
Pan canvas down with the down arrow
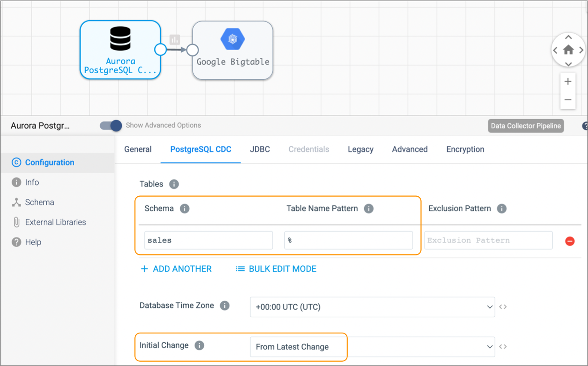(x=568, y=64)
